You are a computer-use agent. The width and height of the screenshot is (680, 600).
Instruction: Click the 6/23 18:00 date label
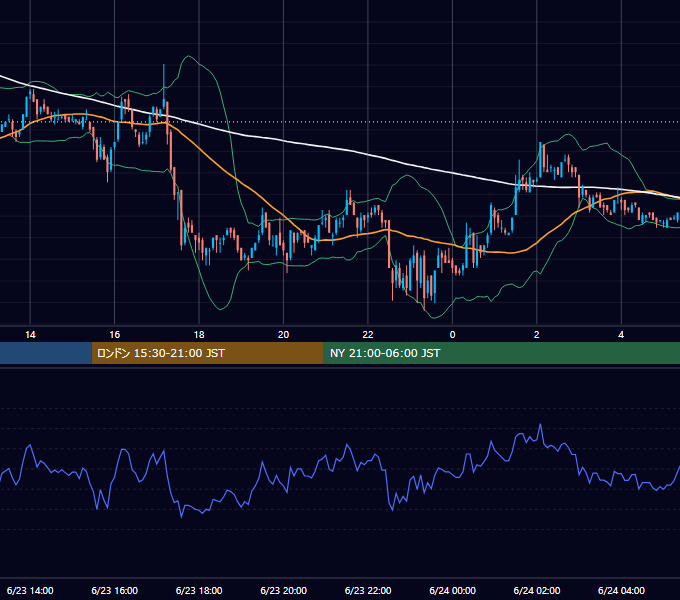coord(199,590)
